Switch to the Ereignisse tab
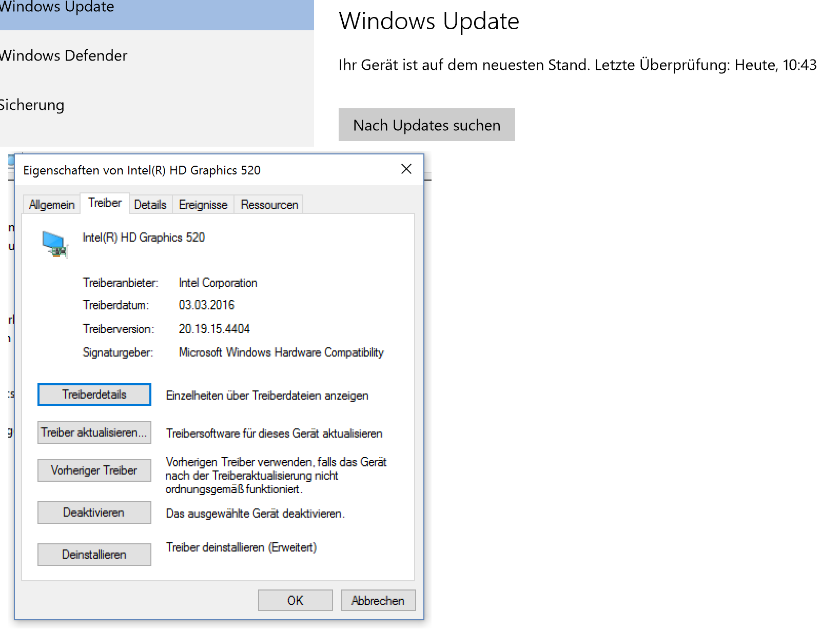The width and height of the screenshot is (840, 630). click(x=203, y=205)
